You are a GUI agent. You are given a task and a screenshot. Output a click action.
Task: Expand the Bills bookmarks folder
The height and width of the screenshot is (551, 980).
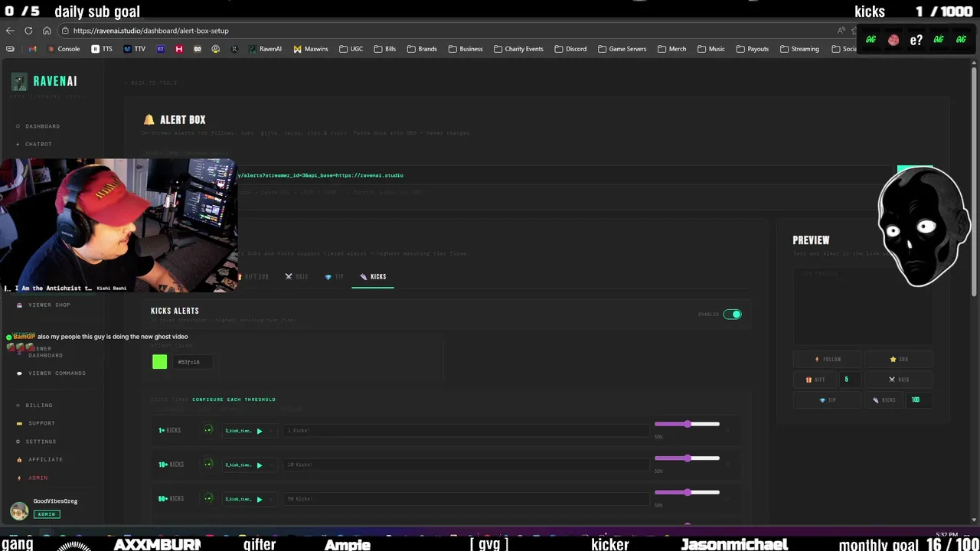tap(385, 49)
